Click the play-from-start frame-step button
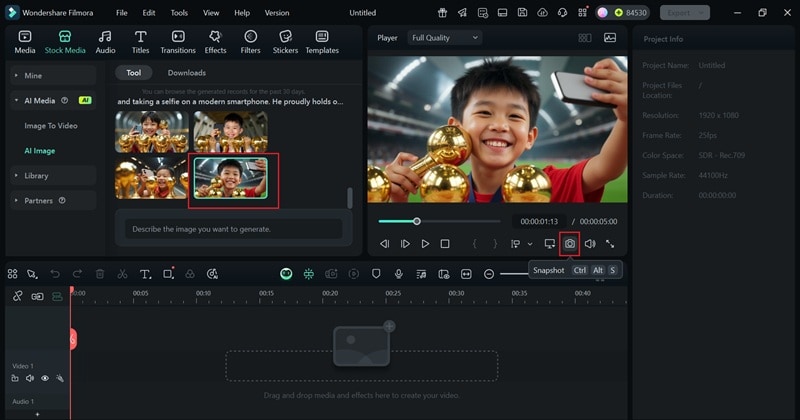The image size is (800, 420). [405, 244]
